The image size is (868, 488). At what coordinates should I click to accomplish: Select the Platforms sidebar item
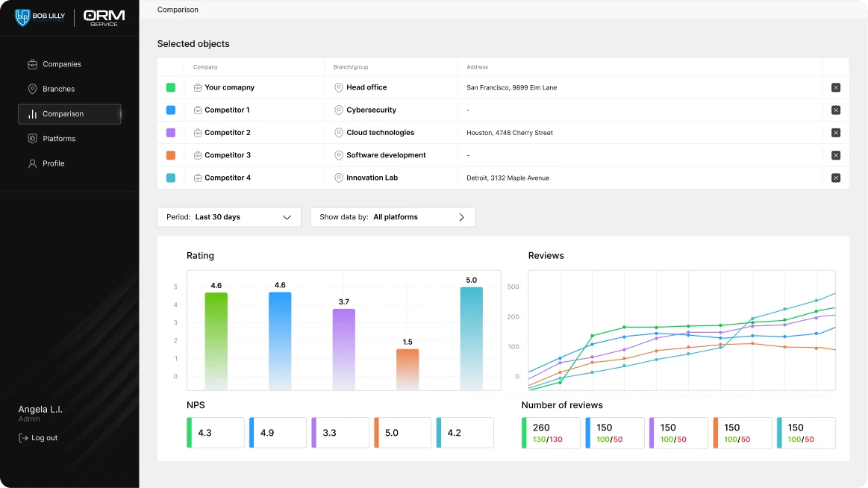[x=51, y=139]
